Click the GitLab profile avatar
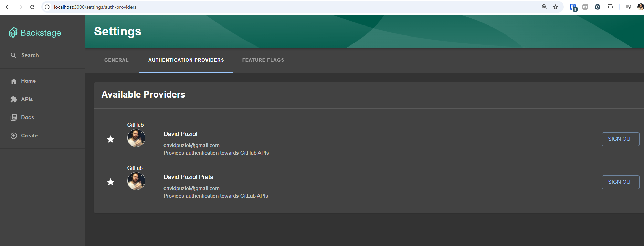The width and height of the screenshot is (644, 246). 136,181
